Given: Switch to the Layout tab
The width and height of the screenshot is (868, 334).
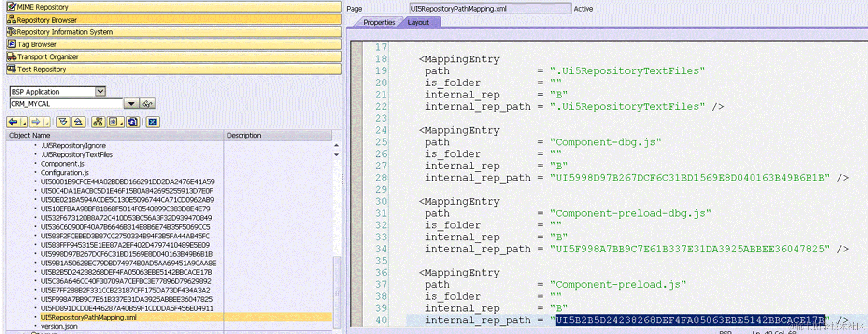Looking at the screenshot, I should click(x=418, y=22).
